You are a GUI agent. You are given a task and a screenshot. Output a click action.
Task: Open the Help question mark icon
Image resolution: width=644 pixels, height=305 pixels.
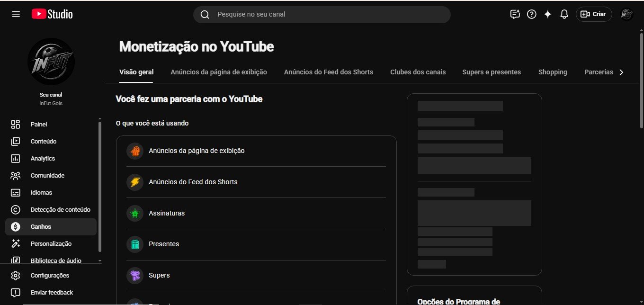tap(532, 14)
